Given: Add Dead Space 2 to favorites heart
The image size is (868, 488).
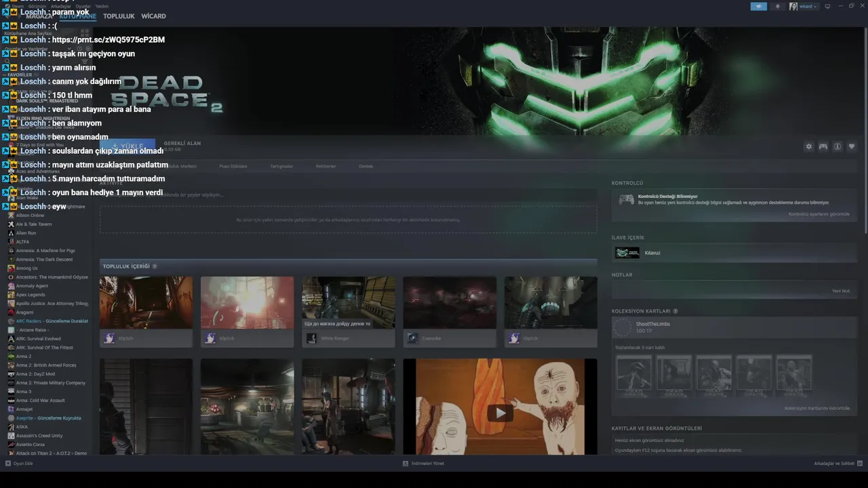Looking at the screenshot, I should click(852, 146).
